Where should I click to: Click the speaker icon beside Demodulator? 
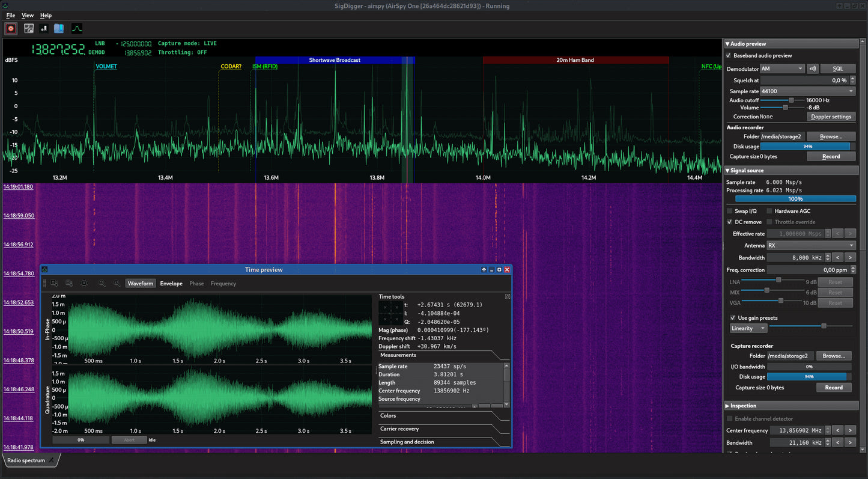coord(812,69)
